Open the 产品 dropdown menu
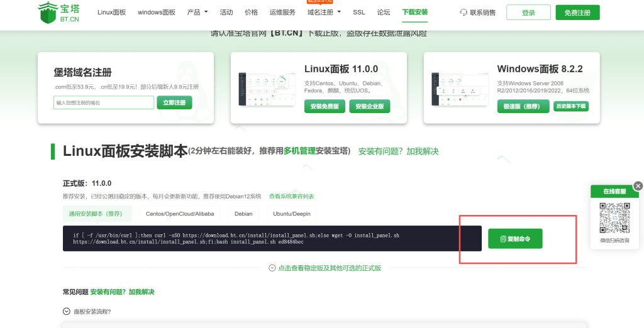This screenshot has width=644, height=328. pos(197,12)
